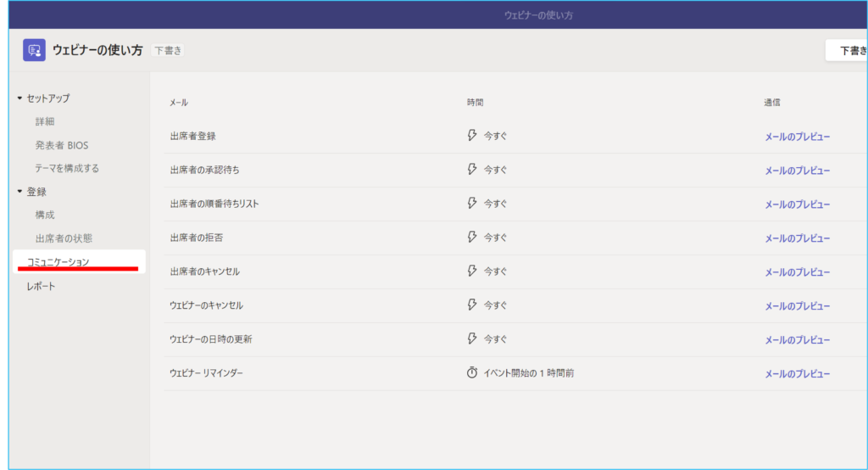Click lightning icon in 出席者登録 row
868x470 pixels.
coord(472,136)
